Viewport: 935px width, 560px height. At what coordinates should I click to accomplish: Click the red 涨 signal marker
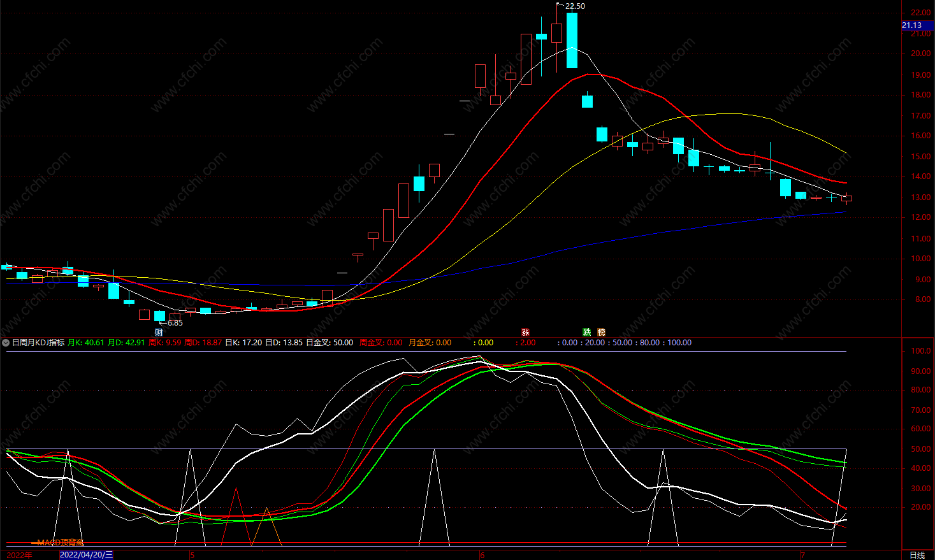pos(525,332)
